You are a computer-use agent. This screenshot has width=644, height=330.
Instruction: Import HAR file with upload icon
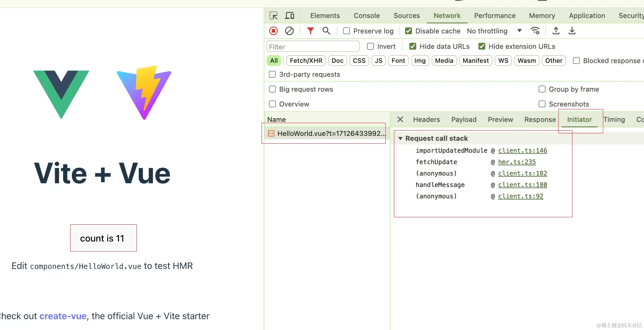click(556, 31)
